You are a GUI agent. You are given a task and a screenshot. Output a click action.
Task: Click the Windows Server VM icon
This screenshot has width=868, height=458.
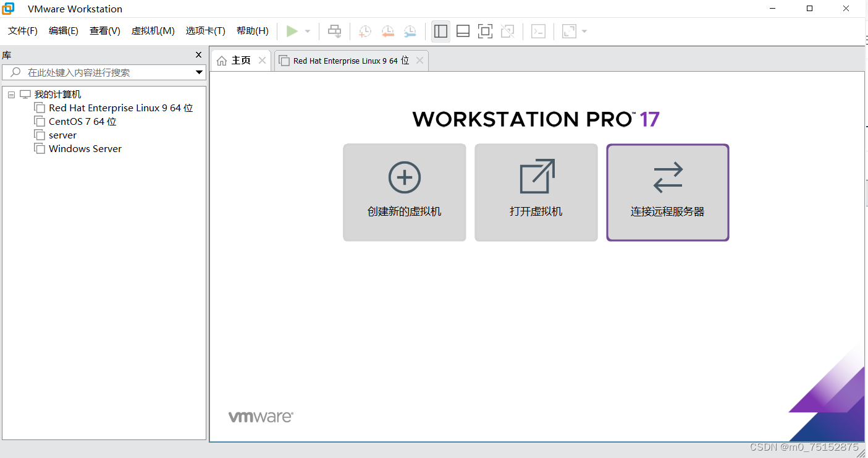pos(40,149)
